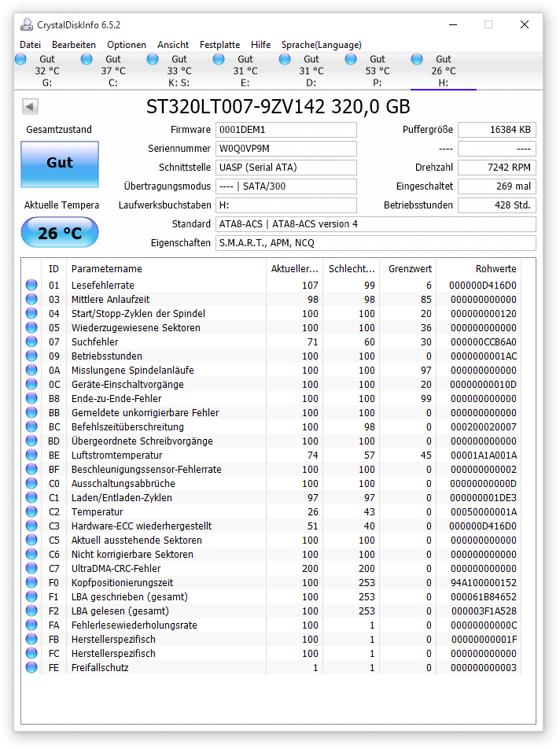
Task: Open the Sprache(Language) menu
Action: click(322, 44)
